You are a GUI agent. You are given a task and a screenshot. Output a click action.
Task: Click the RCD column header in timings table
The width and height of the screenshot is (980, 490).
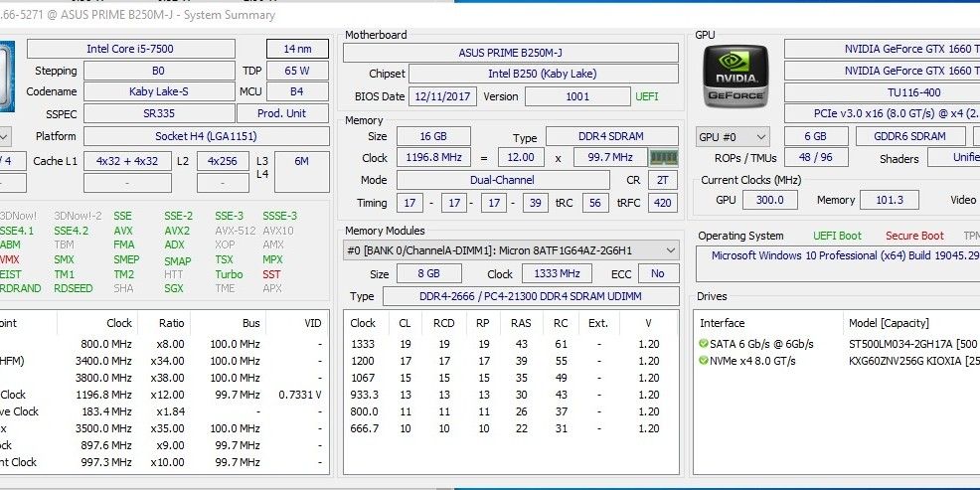(443, 323)
